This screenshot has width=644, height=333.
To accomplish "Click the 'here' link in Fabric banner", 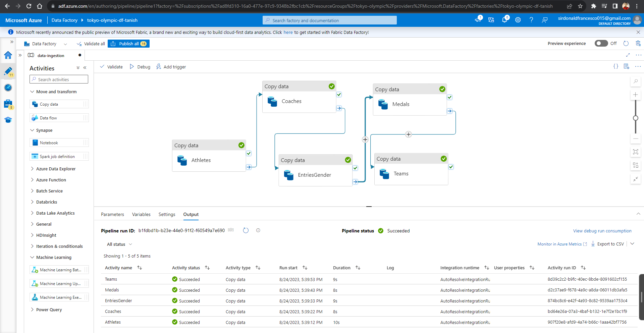I will click(288, 32).
